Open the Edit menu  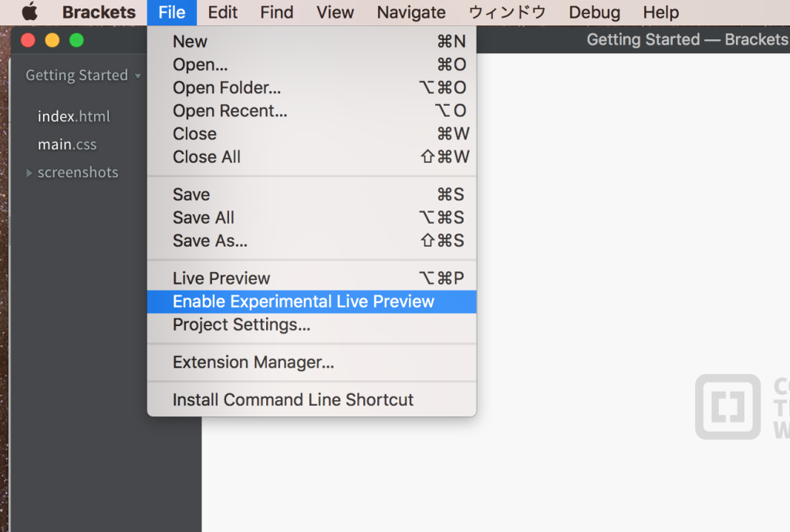(x=223, y=12)
